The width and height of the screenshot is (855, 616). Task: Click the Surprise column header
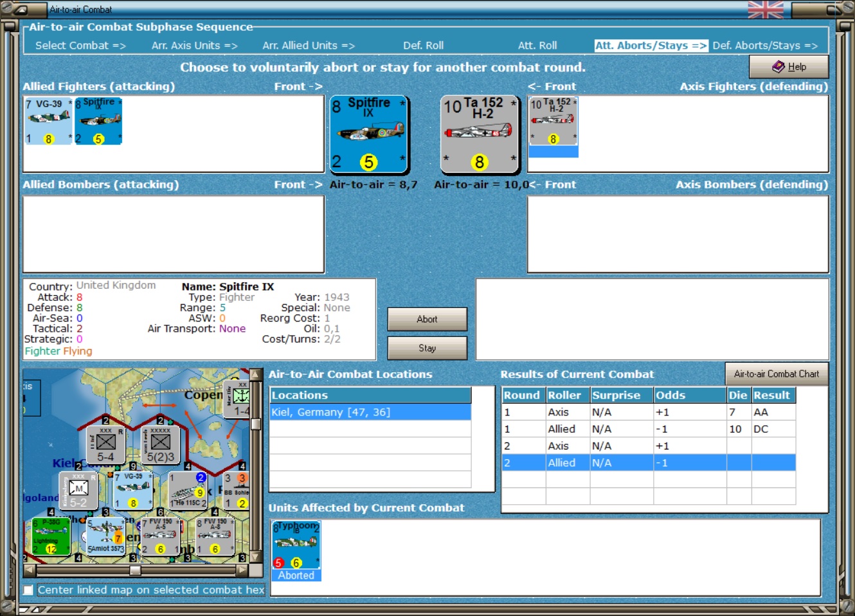[622, 395]
